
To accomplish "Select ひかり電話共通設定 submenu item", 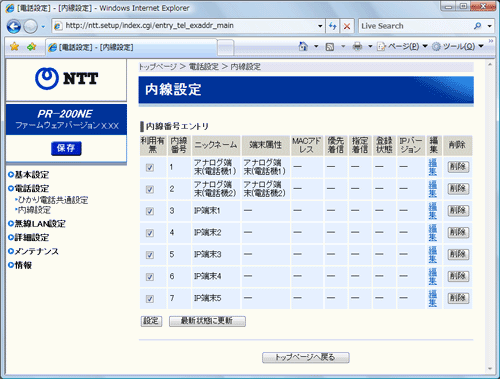I will [52, 200].
